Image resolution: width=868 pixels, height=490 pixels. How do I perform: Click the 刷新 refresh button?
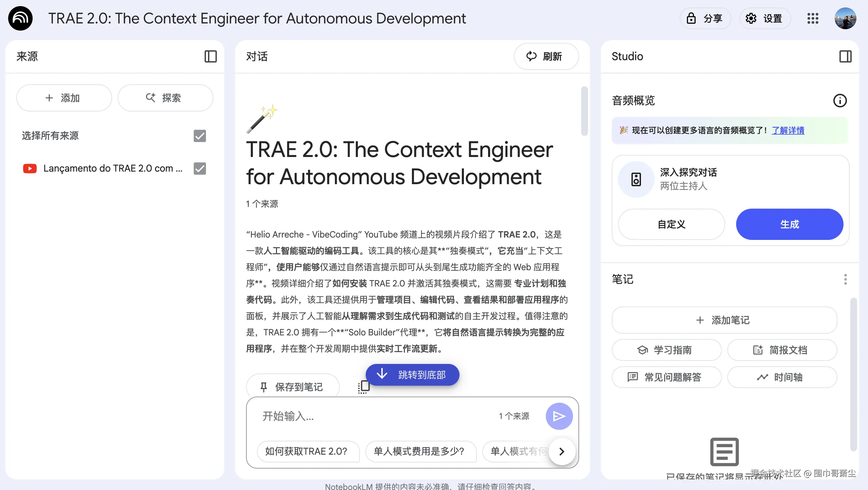[546, 56]
